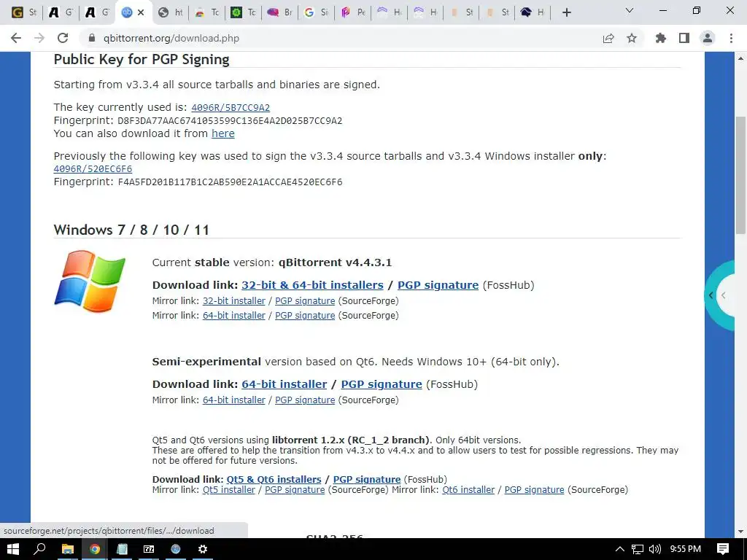The height and width of the screenshot is (560, 747).
Task: Switch to the 'Br' tab
Action: [x=279, y=12]
